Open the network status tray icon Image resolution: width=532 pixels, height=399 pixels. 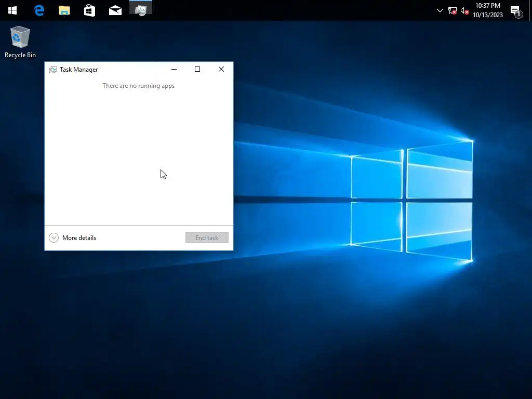[x=453, y=11]
